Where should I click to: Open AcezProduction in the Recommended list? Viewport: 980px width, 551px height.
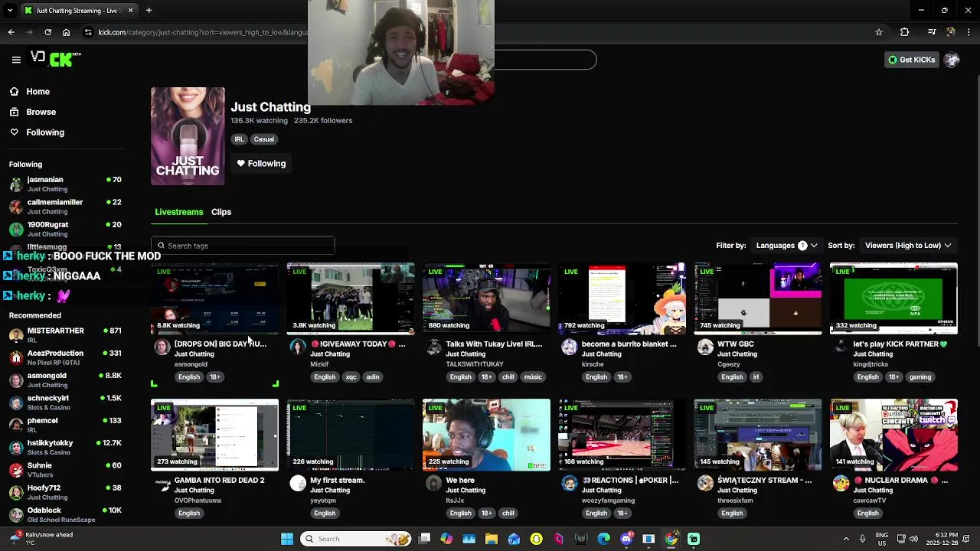(x=65, y=357)
